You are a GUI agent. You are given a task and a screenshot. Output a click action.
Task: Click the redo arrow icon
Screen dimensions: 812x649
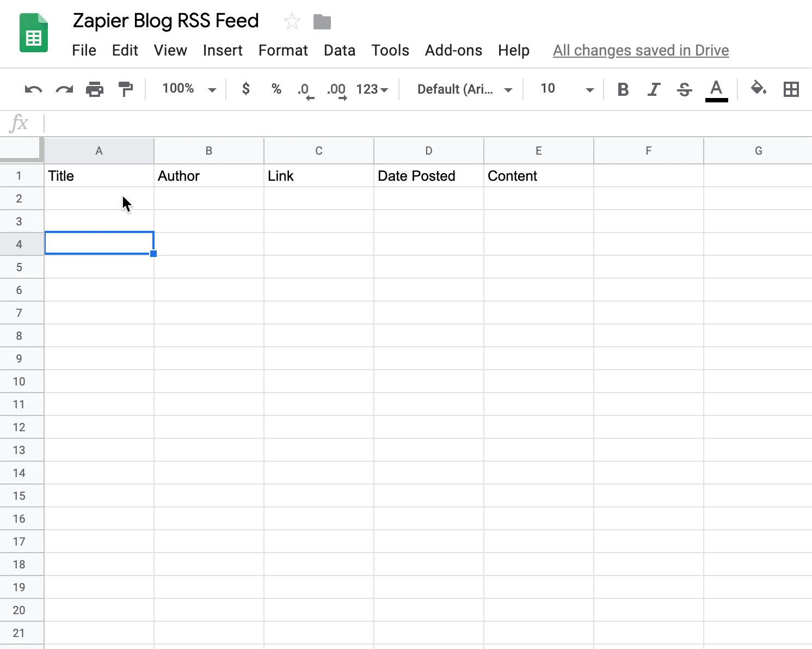pos(64,89)
